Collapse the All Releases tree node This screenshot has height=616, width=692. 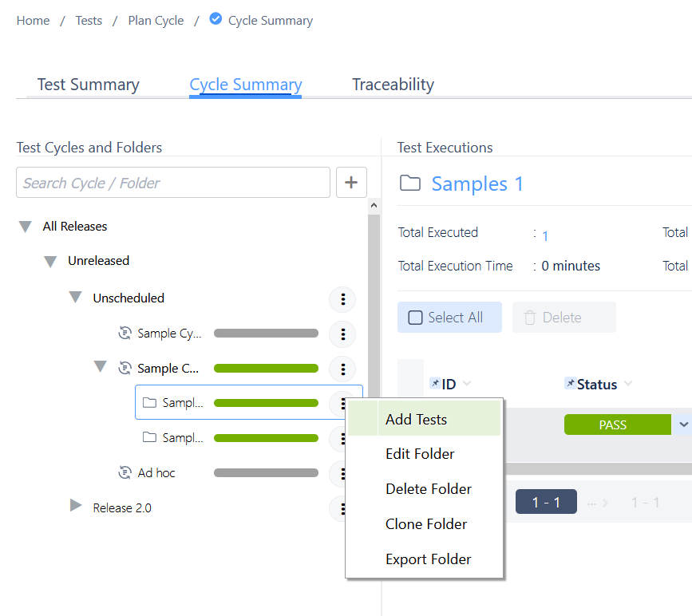point(24,226)
